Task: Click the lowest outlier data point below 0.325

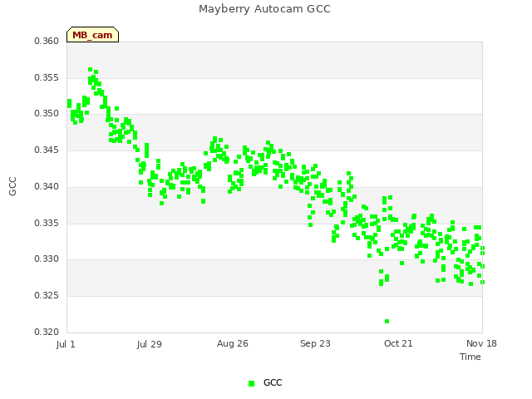Action: coord(387,322)
